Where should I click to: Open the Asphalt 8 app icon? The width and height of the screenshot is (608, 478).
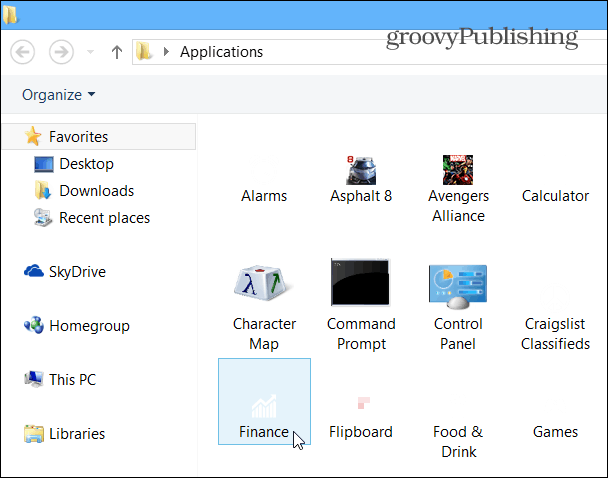(x=361, y=170)
